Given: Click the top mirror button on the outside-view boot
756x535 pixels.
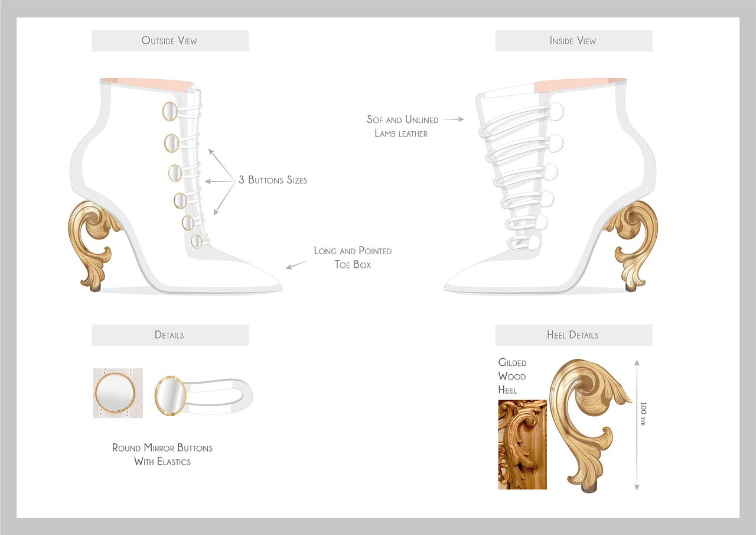Looking at the screenshot, I should 170,111.
